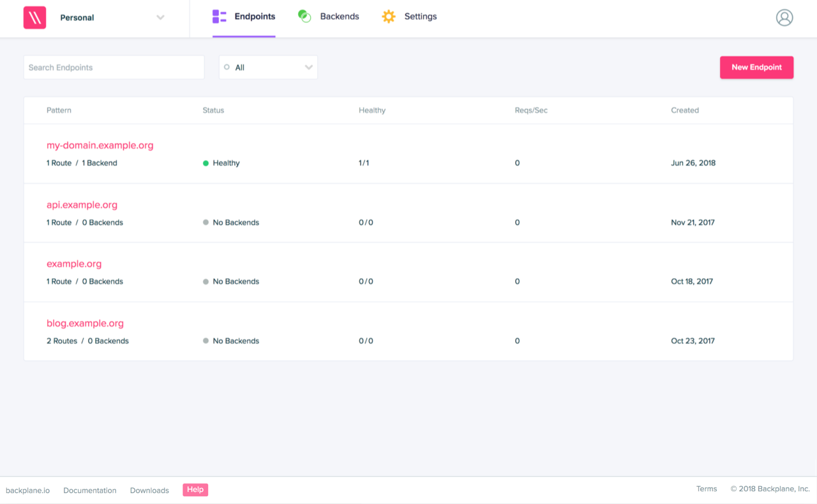The width and height of the screenshot is (817, 504).
Task: Click the Backplane logo icon
Action: point(34,18)
